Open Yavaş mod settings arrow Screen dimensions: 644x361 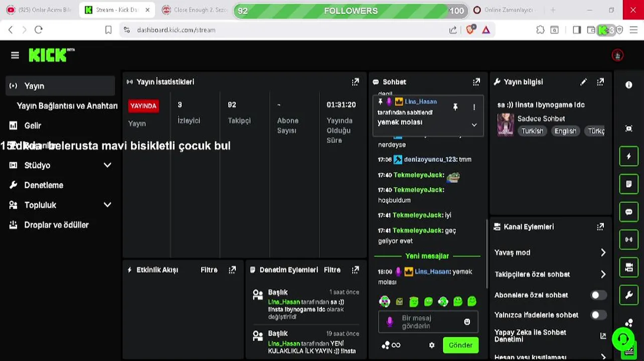tap(603, 253)
